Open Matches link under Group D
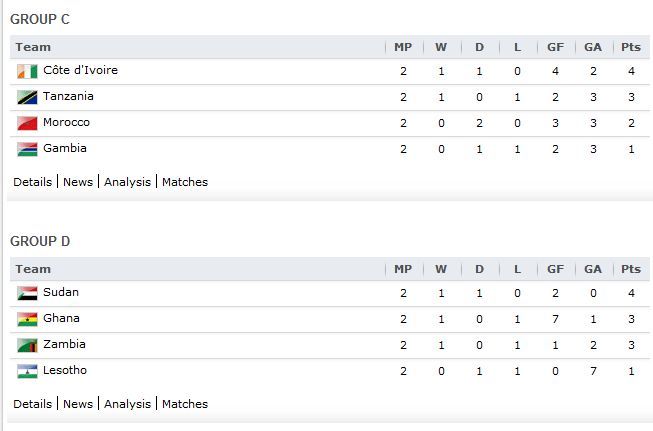Image resolution: width=653 pixels, height=431 pixels. click(x=185, y=404)
